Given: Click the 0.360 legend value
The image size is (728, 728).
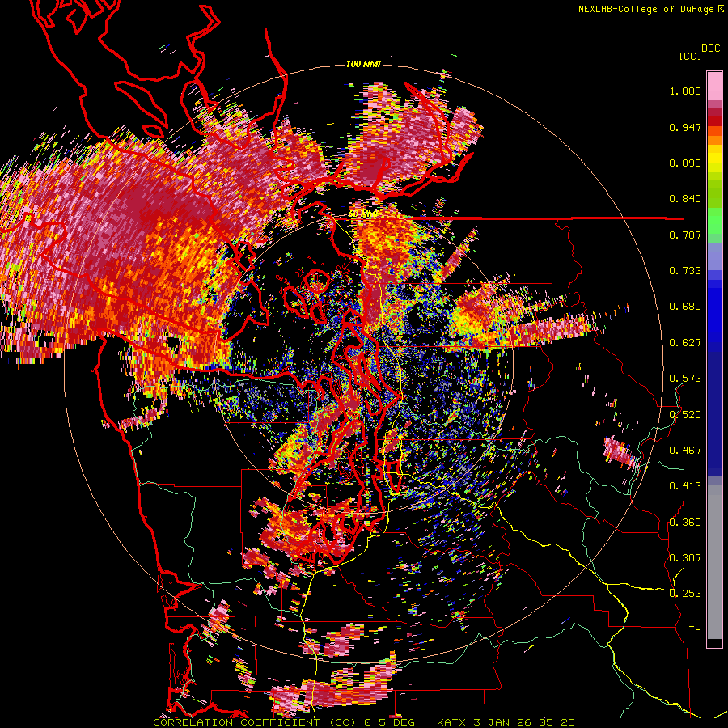Looking at the screenshot, I should tap(685, 522).
